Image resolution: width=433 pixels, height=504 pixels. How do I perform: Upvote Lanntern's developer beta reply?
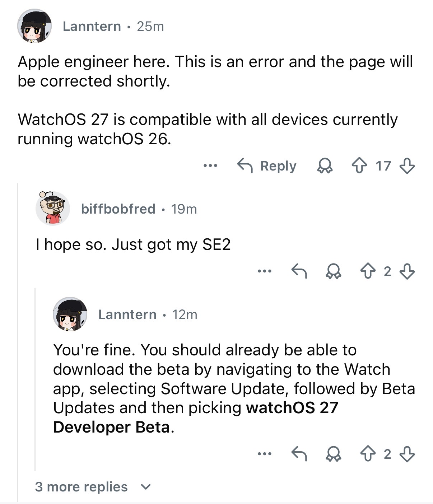pos(368,454)
